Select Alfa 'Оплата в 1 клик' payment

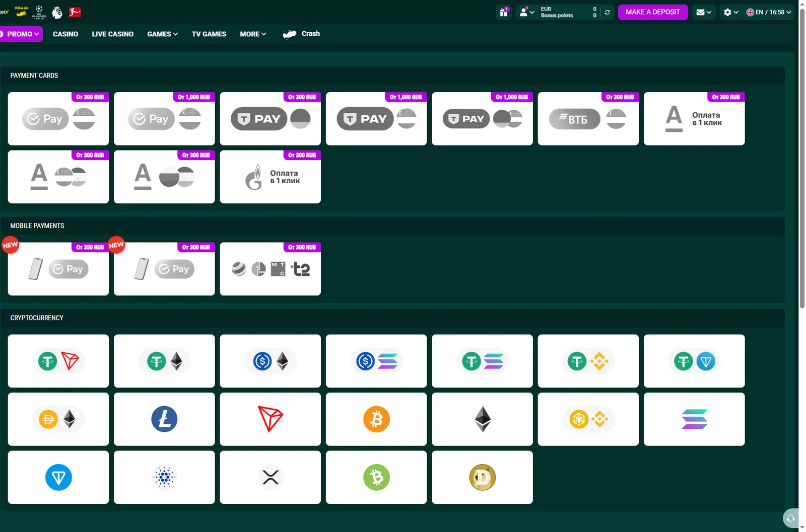click(x=694, y=119)
